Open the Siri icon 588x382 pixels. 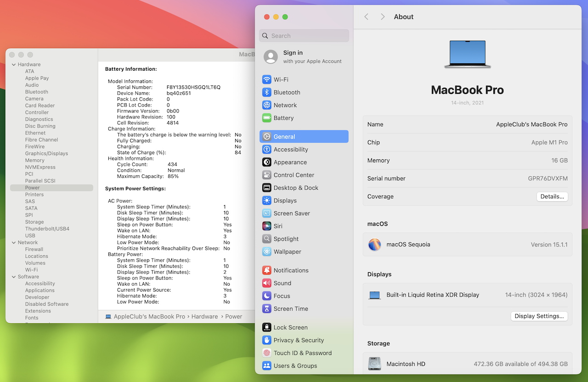(267, 226)
